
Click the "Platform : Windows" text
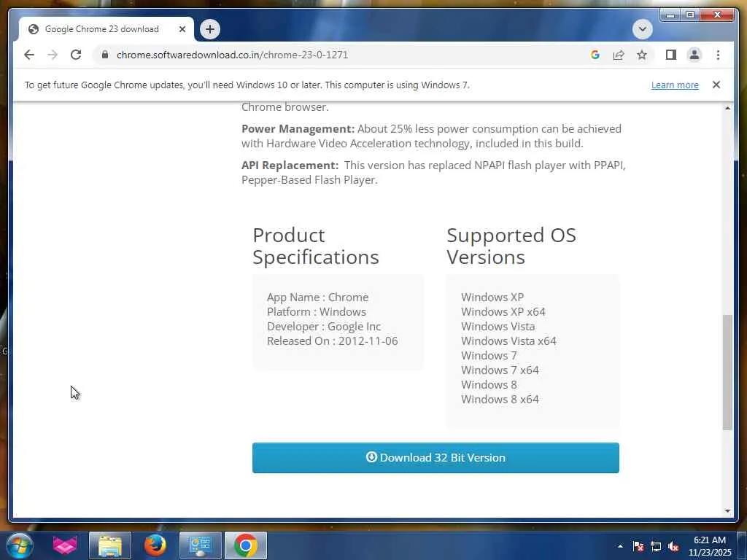317,312
